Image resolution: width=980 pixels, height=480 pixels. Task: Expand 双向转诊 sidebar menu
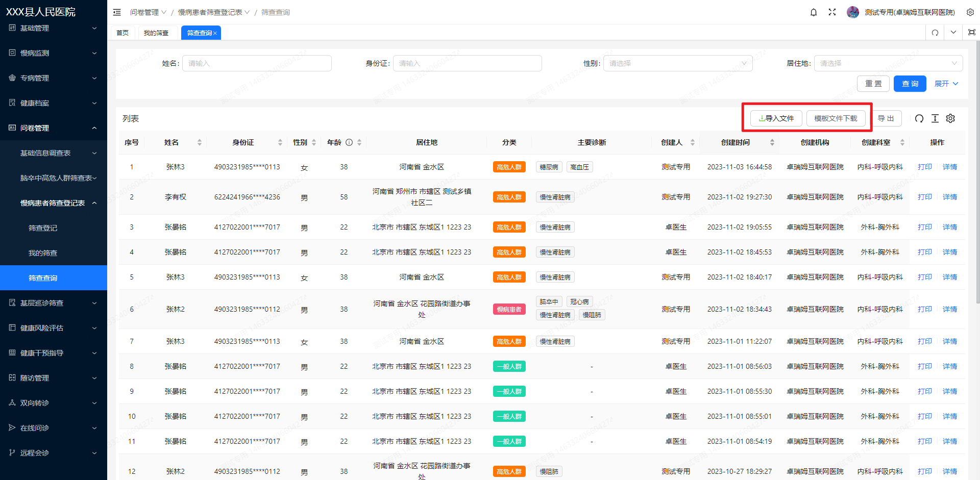(x=54, y=403)
